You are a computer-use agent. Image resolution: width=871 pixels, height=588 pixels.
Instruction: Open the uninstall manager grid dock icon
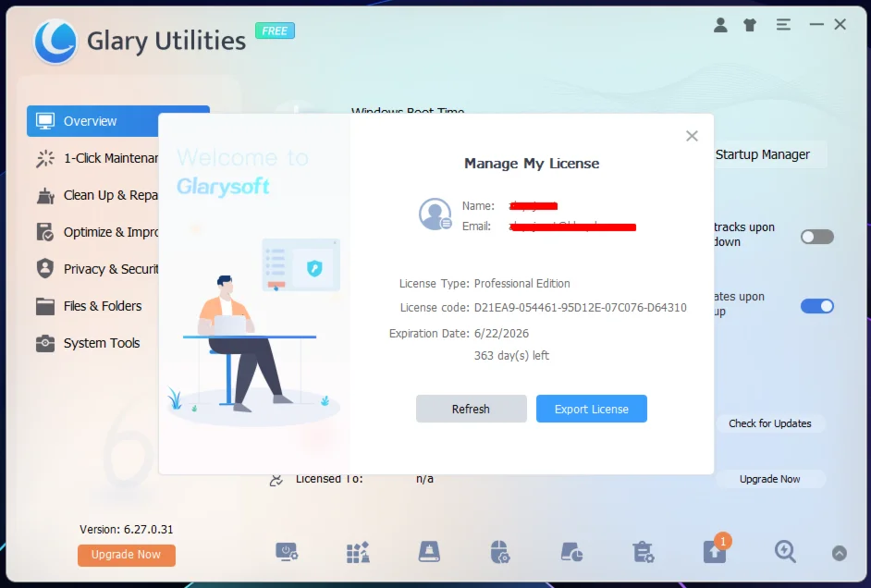coord(358,552)
